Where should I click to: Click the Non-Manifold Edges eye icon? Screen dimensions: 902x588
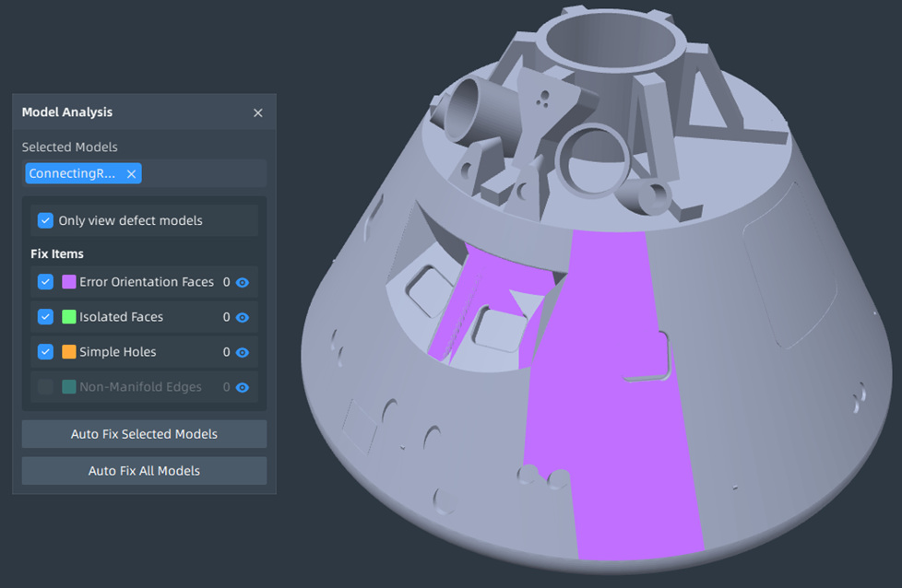[x=243, y=387]
